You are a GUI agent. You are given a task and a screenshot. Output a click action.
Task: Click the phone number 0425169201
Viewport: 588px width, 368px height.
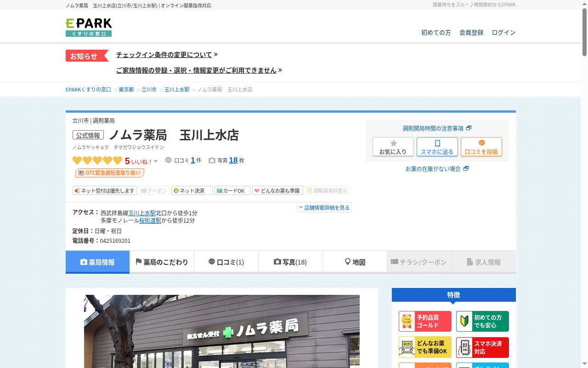[x=115, y=241]
